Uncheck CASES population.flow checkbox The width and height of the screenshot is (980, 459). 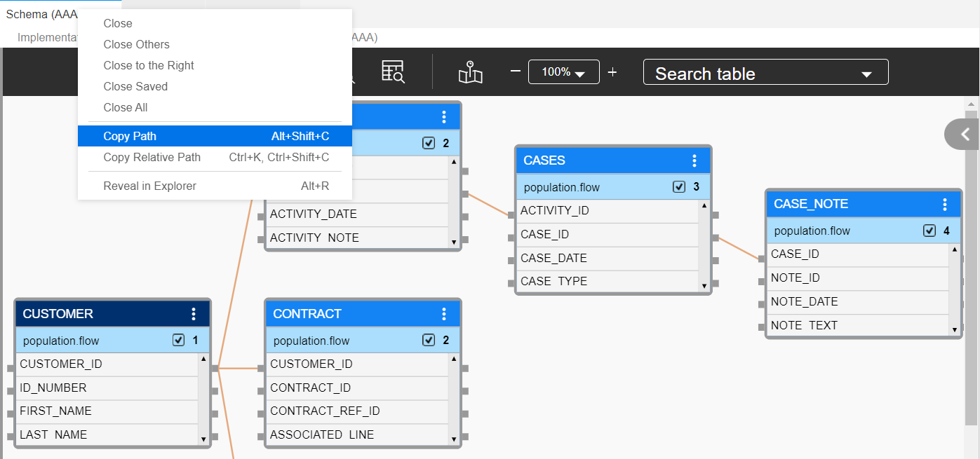(679, 187)
